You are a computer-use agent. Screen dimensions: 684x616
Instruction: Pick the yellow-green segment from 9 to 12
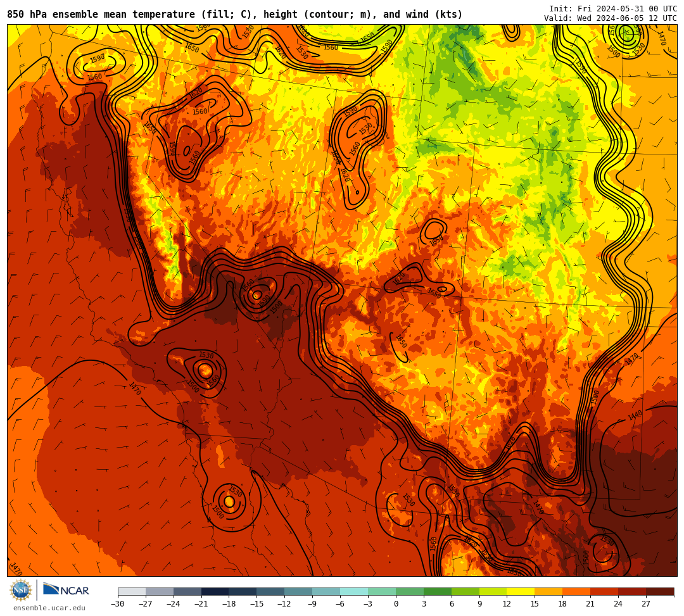[493, 591]
